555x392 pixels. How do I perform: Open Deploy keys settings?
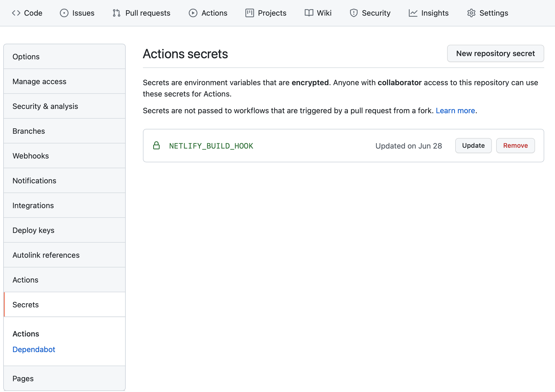pyautogui.click(x=33, y=230)
